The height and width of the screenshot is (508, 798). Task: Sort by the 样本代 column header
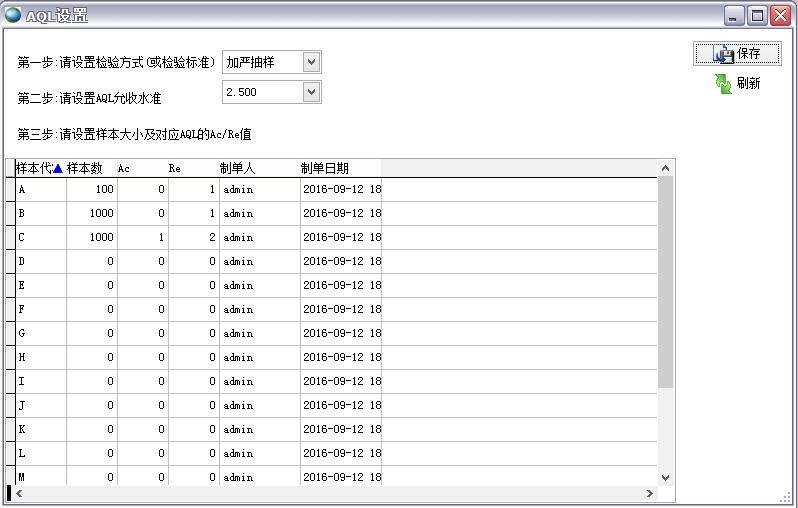[40, 168]
